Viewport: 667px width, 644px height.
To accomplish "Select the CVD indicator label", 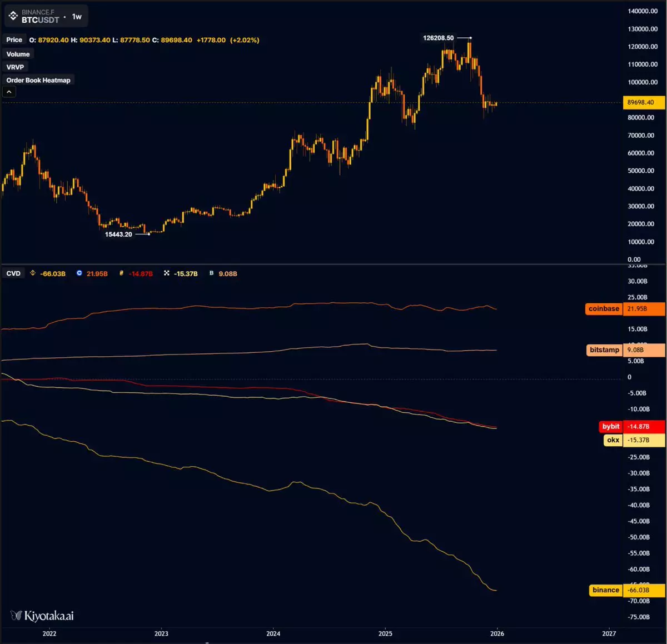I will click(x=13, y=273).
